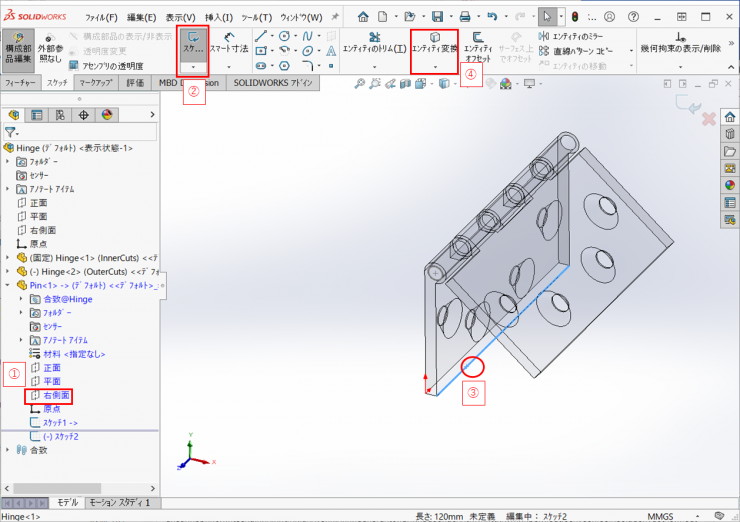740x522 pixels.
Task: Open the PropertyManager tab icon
Action: click(x=37, y=115)
